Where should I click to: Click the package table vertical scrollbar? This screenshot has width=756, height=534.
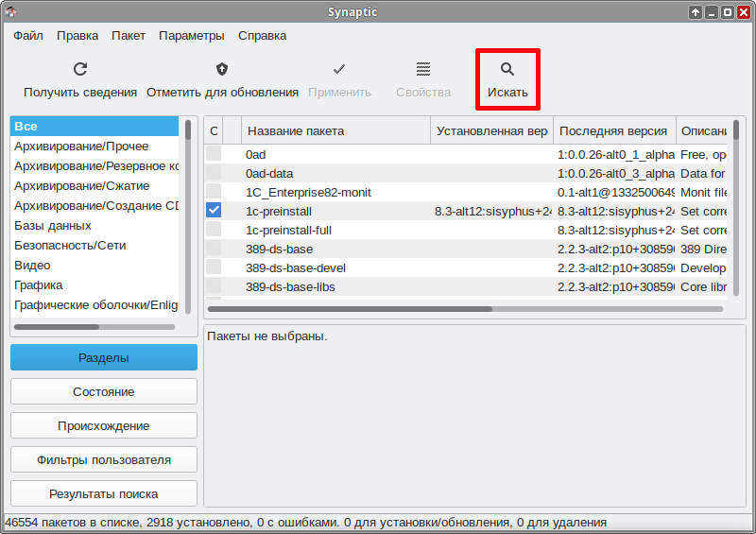point(736,207)
